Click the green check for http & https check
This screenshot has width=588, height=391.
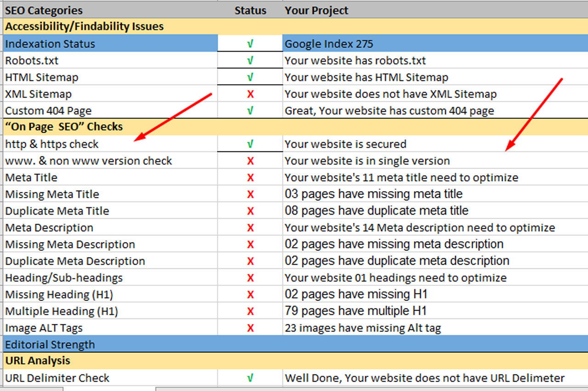250,144
